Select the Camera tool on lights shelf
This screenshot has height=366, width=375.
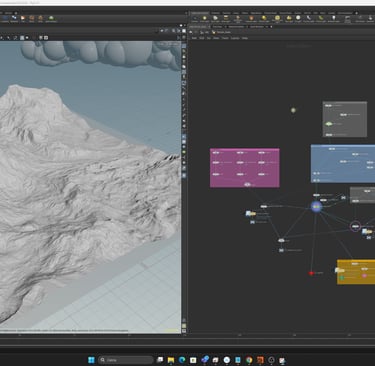(x=195, y=18)
